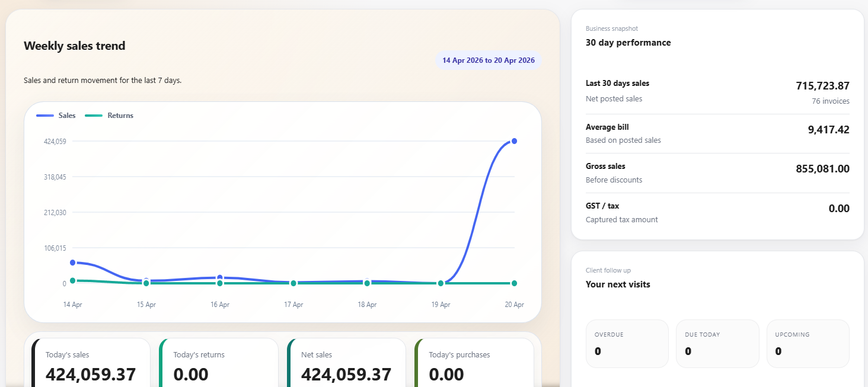
Task: Click the Net posted sales subtitle
Action: 614,99
